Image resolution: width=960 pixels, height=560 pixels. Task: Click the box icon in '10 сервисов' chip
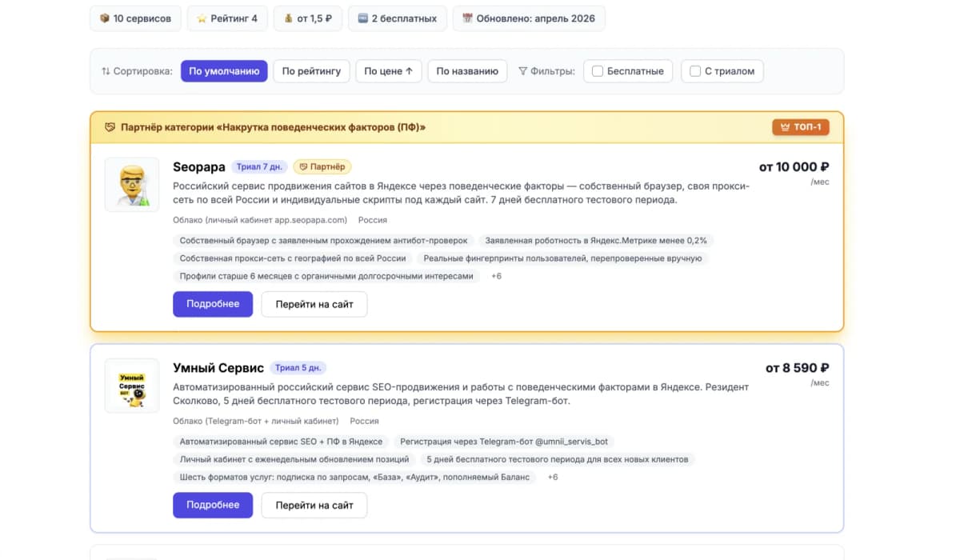[104, 18]
